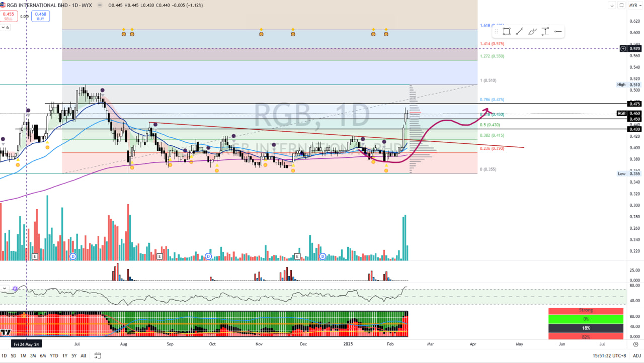The width and height of the screenshot is (644, 363).
Task: Click the 0.005 spread value
Action: coord(24,17)
